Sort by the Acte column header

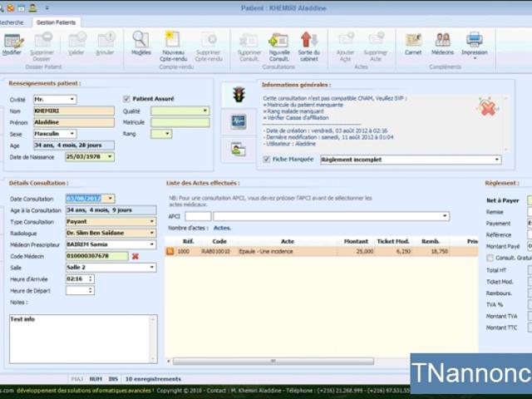(x=288, y=241)
